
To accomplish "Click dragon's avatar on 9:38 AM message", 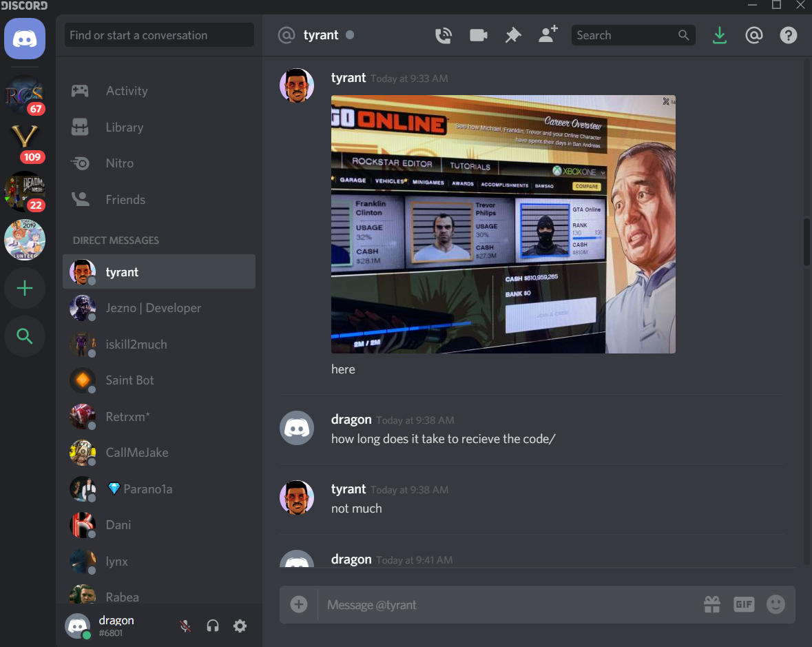I will point(297,428).
